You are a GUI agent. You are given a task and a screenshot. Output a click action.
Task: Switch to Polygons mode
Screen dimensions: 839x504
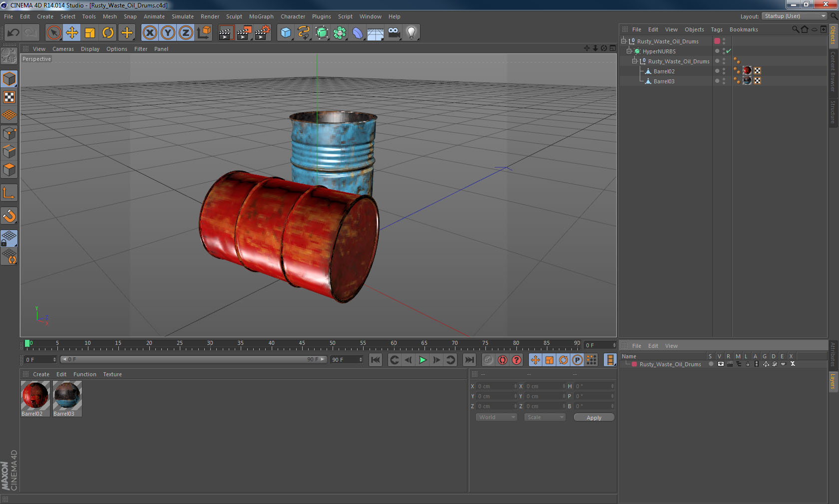click(9, 170)
